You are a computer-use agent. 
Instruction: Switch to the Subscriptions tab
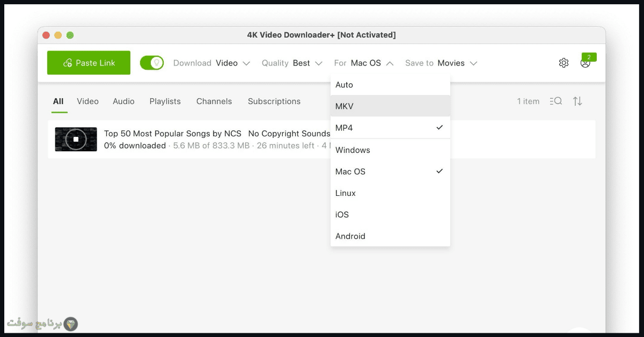pyautogui.click(x=274, y=101)
